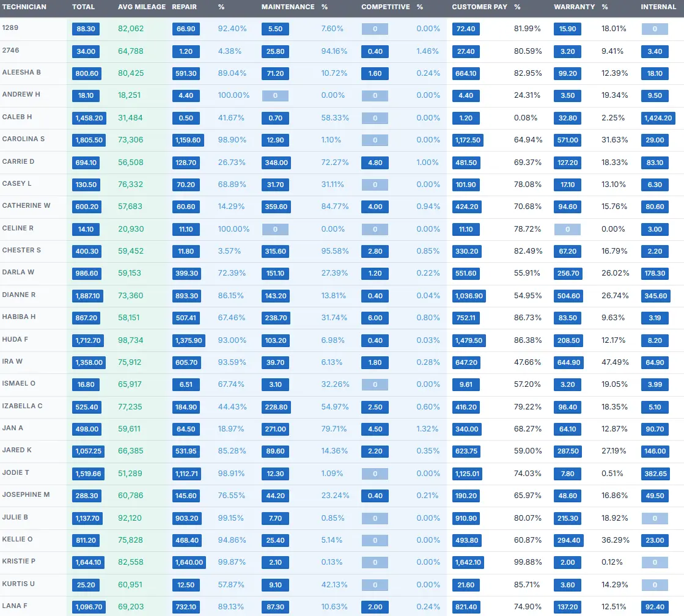Image resolution: width=684 pixels, height=616 pixels.
Task: Select technician row Dianne R
Action: pyautogui.click(x=19, y=295)
